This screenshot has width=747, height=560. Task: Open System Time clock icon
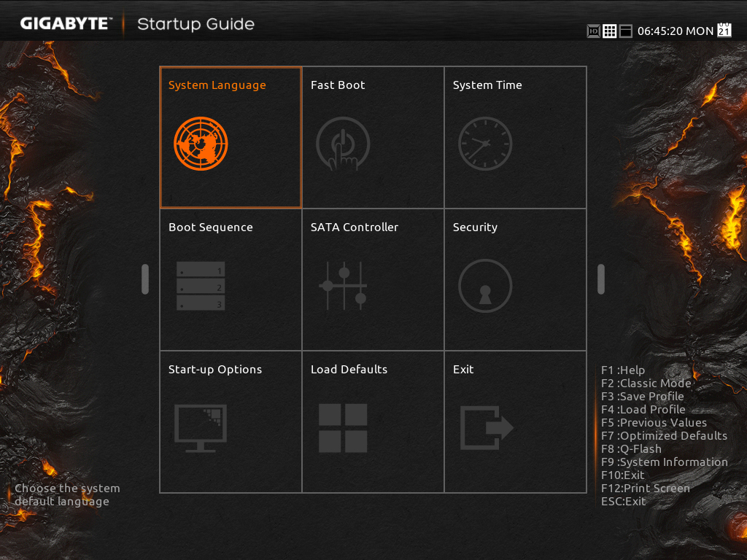pyautogui.click(x=485, y=144)
